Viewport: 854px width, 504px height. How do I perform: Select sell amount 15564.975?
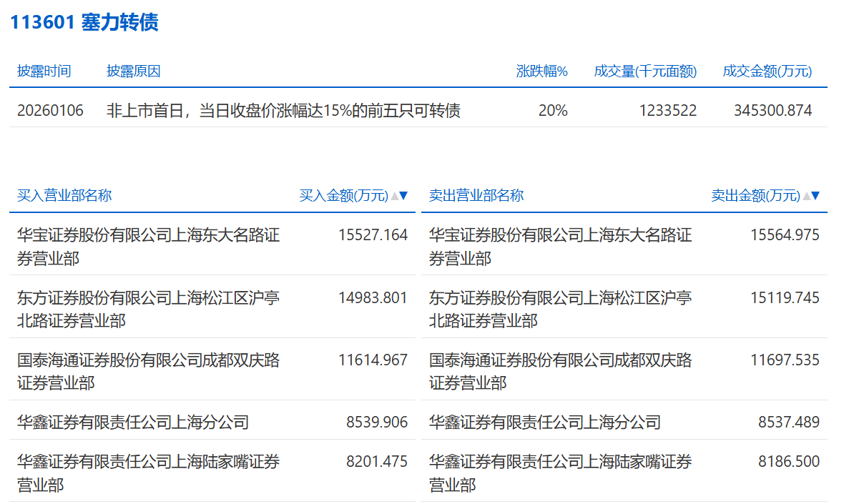(785, 235)
